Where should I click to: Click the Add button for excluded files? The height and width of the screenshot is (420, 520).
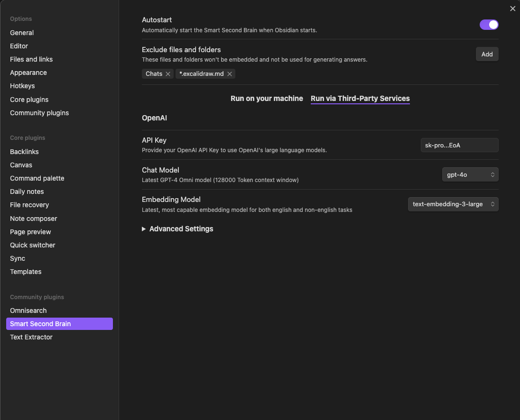tap(487, 54)
